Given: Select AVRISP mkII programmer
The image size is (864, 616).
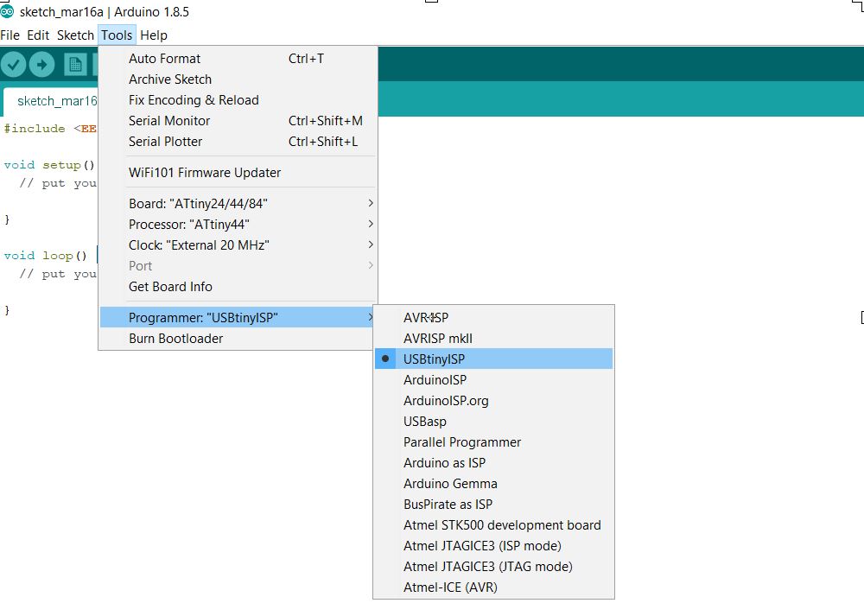Looking at the screenshot, I should click(493, 339).
